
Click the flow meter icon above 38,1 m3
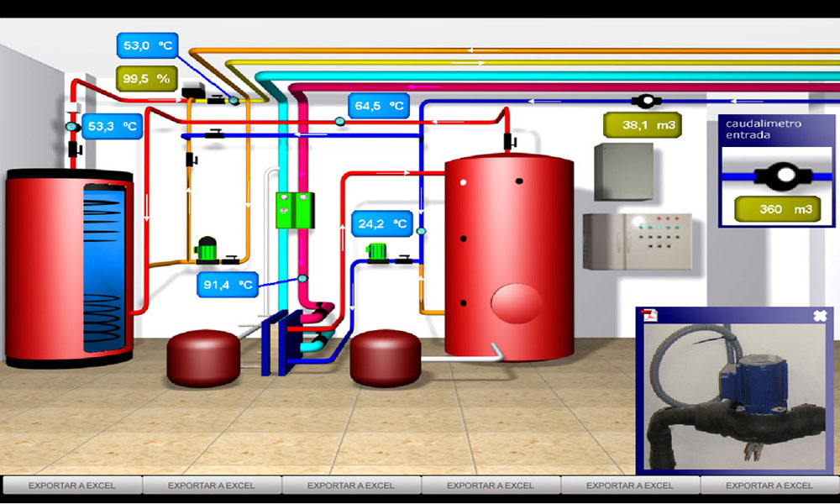tap(646, 101)
